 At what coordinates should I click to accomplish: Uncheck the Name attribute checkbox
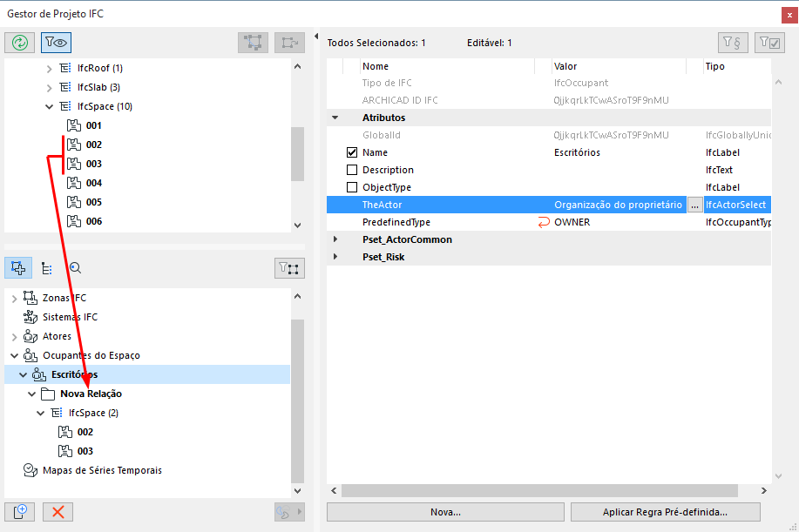(352, 152)
